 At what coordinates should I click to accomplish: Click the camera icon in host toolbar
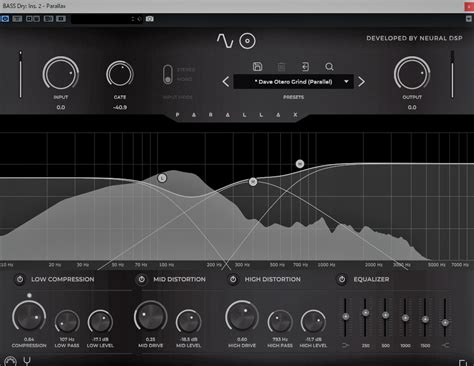[150, 19]
